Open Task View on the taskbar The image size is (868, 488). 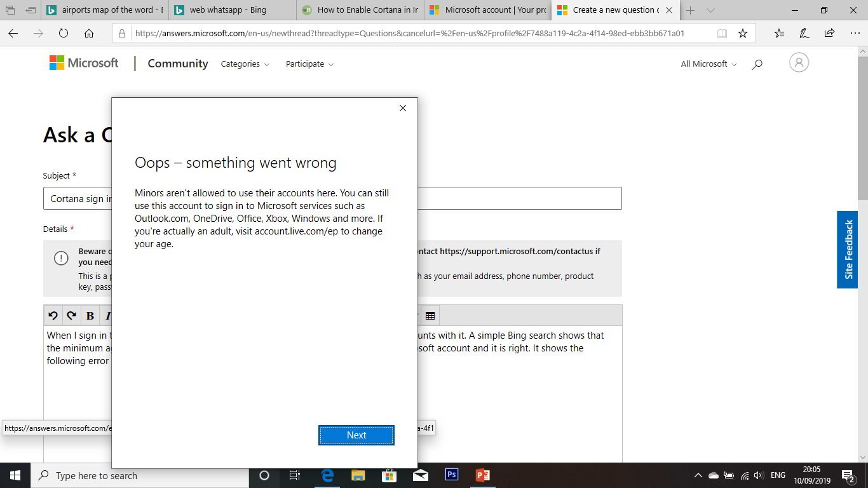tap(295, 475)
